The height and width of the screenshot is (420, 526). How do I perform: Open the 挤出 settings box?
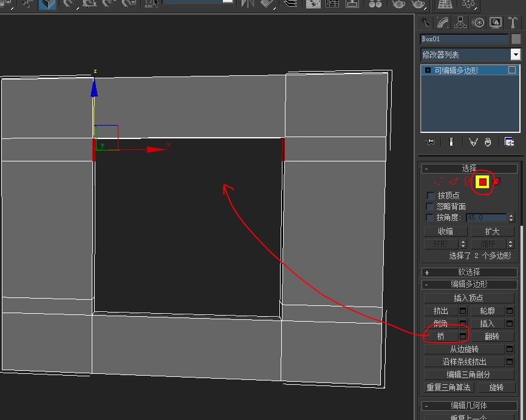463,311
